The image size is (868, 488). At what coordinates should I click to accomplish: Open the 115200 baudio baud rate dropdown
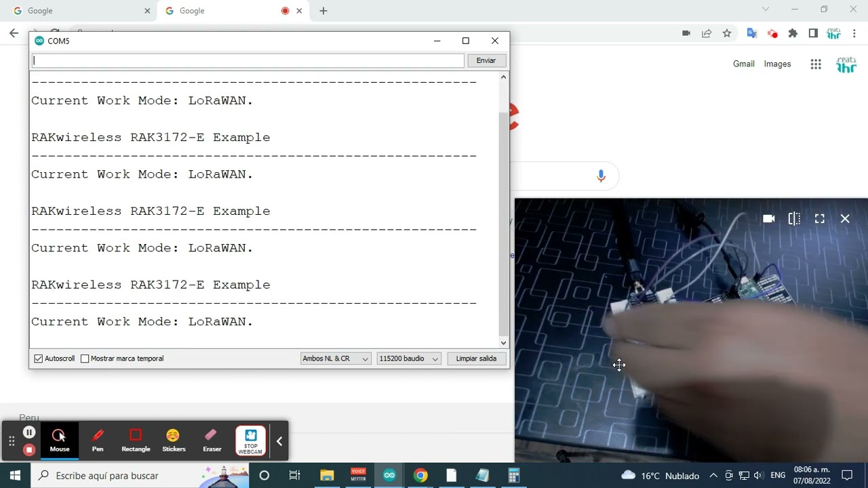click(x=409, y=359)
